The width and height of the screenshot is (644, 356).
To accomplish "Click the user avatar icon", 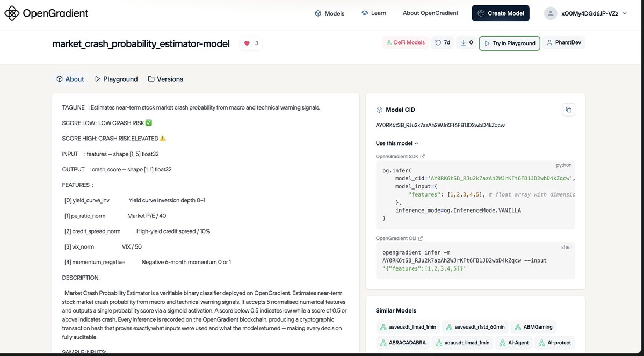I will tap(551, 13).
